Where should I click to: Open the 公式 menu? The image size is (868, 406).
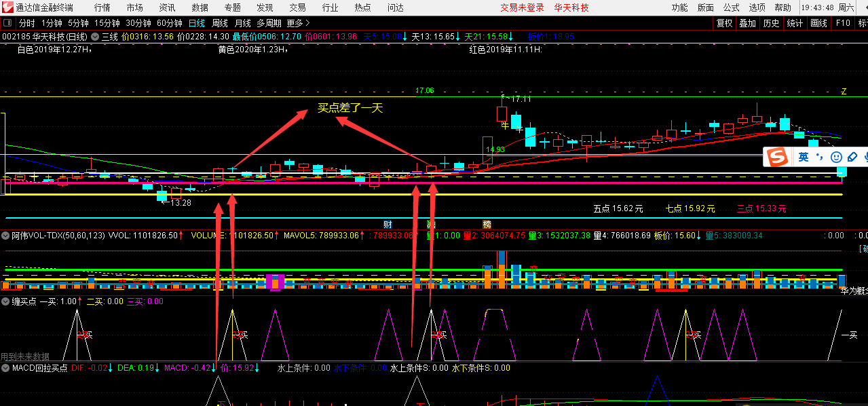tap(732, 7)
